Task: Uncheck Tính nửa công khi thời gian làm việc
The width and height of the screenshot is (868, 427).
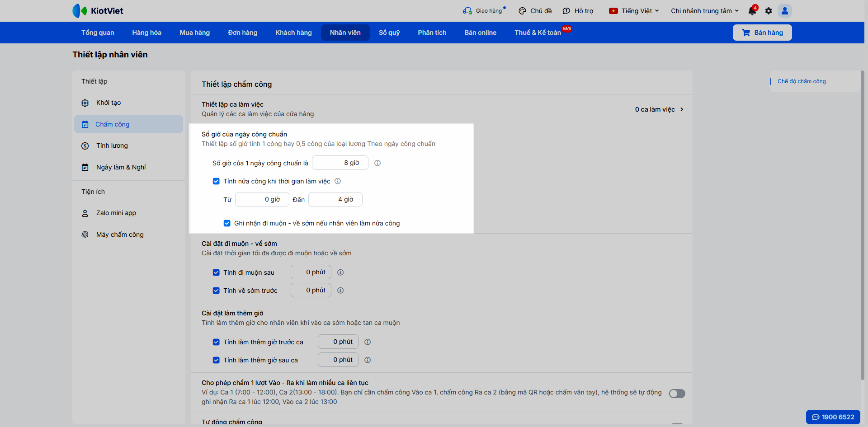Action: [216, 181]
